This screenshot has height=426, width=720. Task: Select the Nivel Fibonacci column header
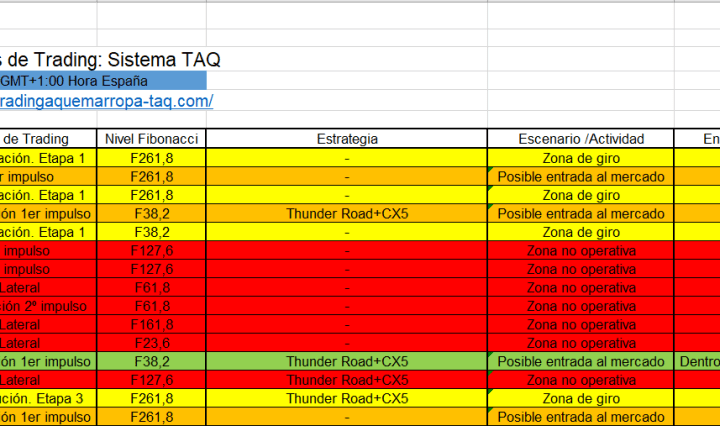(151, 139)
